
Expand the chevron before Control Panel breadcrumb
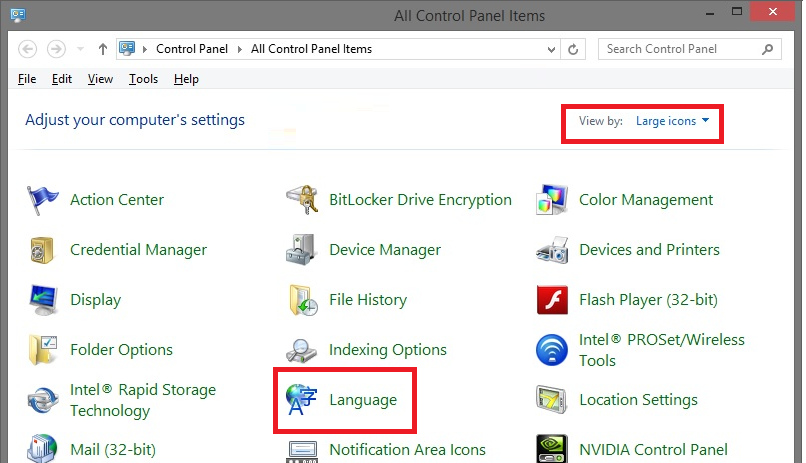coord(145,49)
